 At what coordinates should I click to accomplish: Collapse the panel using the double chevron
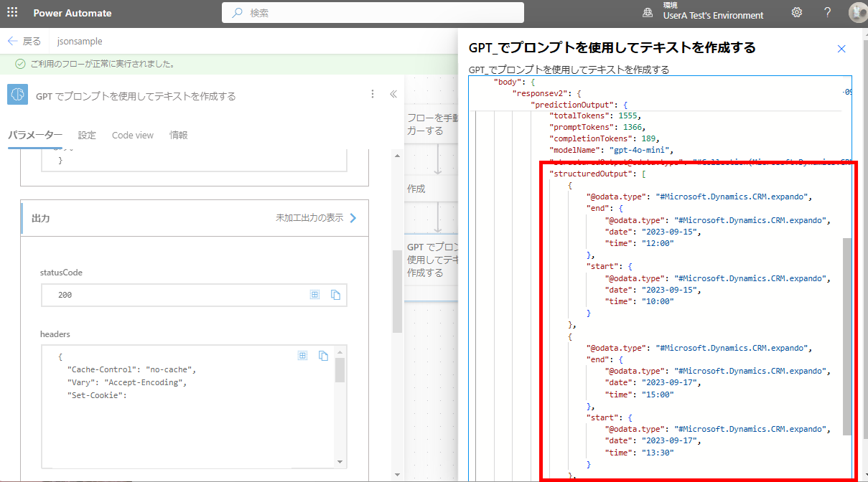point(393,93)
